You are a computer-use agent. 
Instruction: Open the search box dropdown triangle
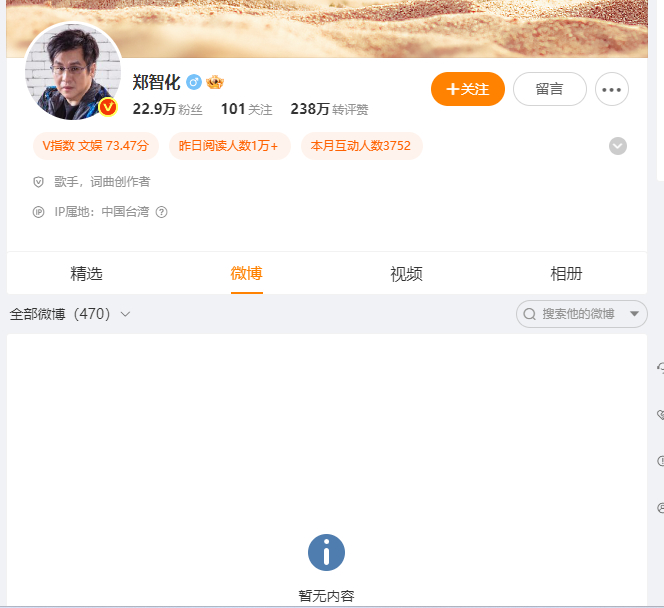tap(634, 314)
